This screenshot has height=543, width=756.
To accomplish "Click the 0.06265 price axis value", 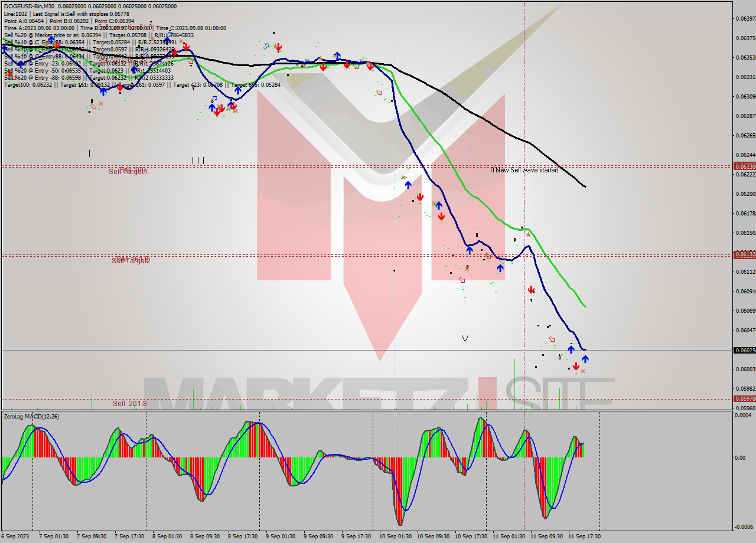I will point(745,135).
